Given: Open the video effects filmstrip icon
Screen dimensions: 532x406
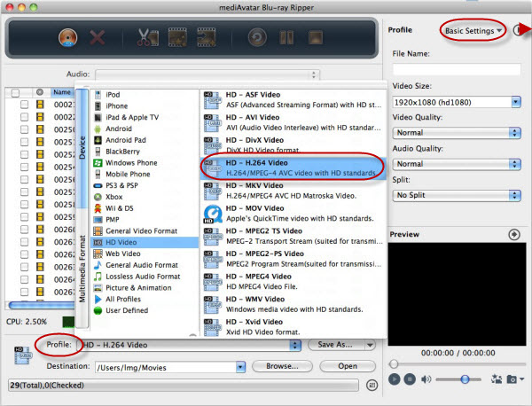Looking at the screenshot, I should (x=177, y=37).
